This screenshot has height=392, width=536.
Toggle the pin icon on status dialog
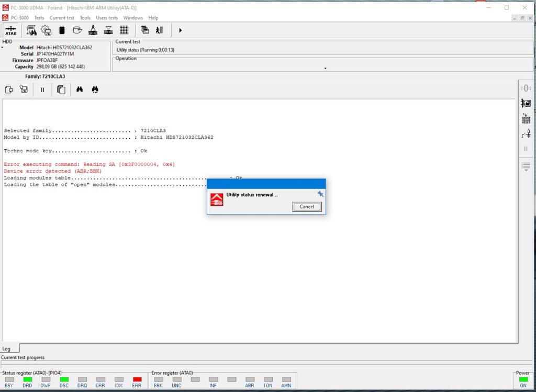coord(320,194)
